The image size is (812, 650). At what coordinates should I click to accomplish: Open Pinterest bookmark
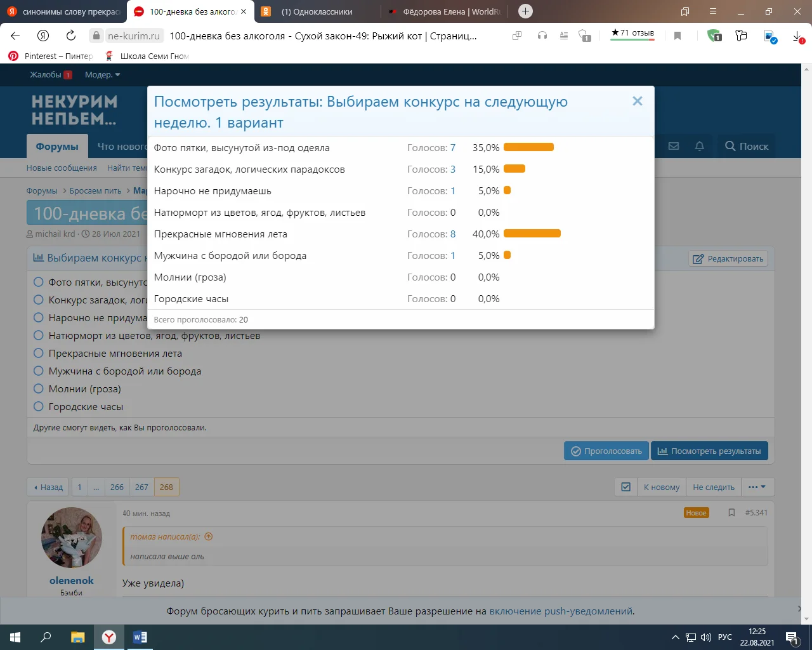[50, 56]
